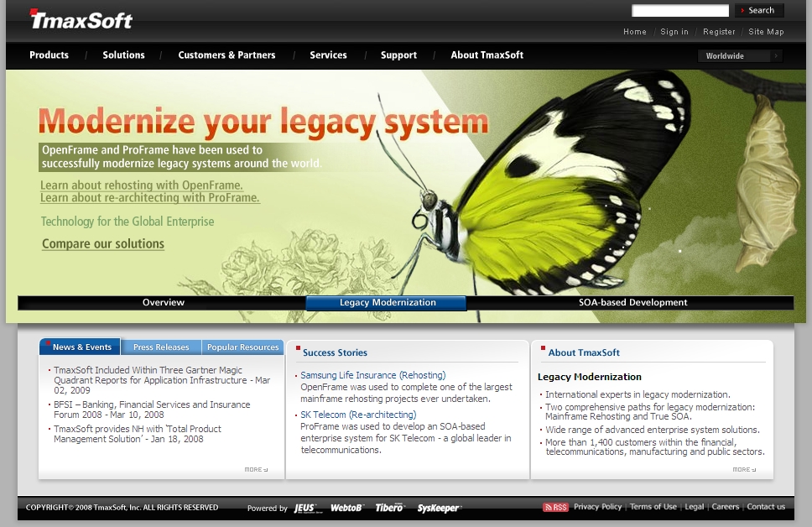Click the WebtoB product logo
Image resolution: width=812 pixels, height=527 pixels.
(x=347, y=508)
